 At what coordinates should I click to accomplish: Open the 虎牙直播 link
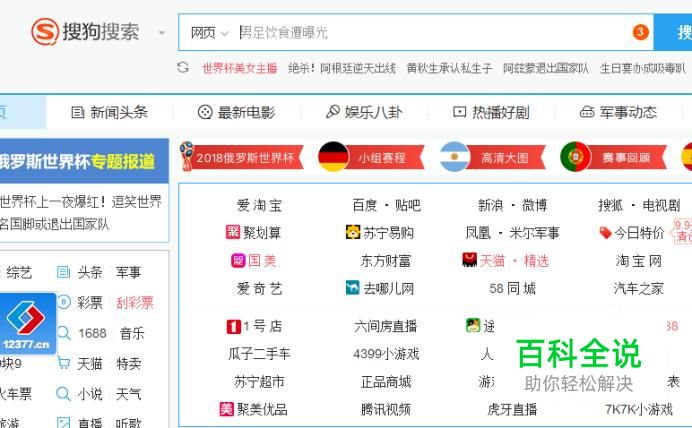point(512,409)
